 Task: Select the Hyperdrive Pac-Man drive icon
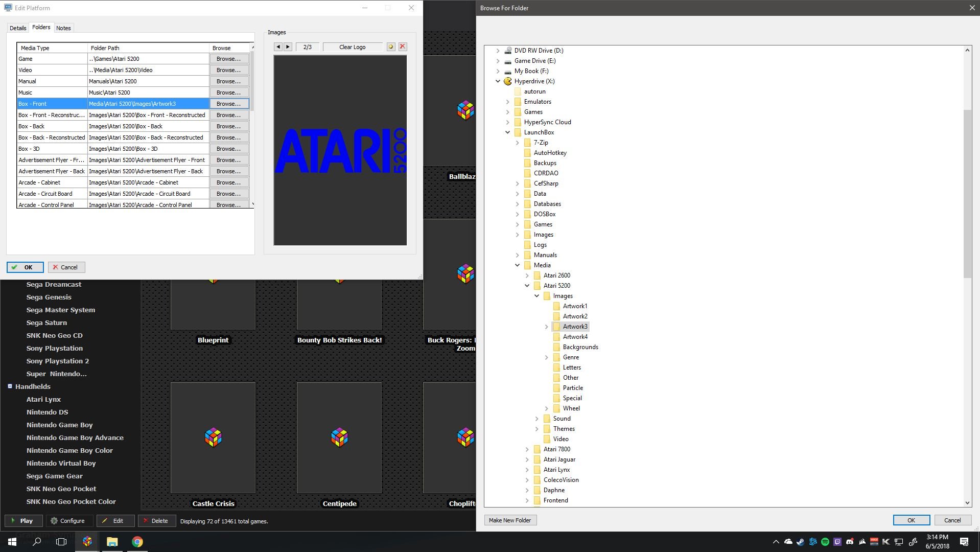coord(508,81)
